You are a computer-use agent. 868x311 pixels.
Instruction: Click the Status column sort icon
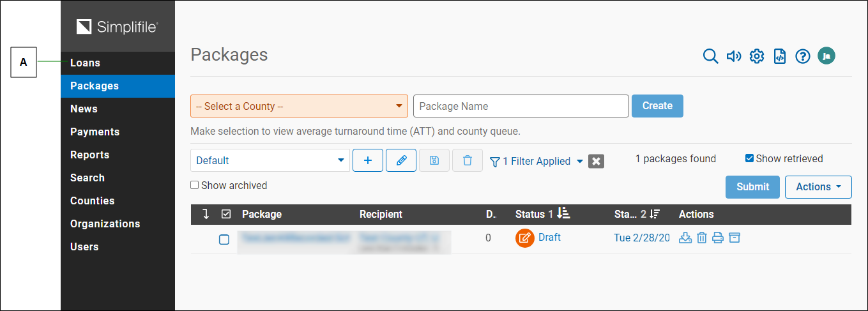[x=563, y=213]
